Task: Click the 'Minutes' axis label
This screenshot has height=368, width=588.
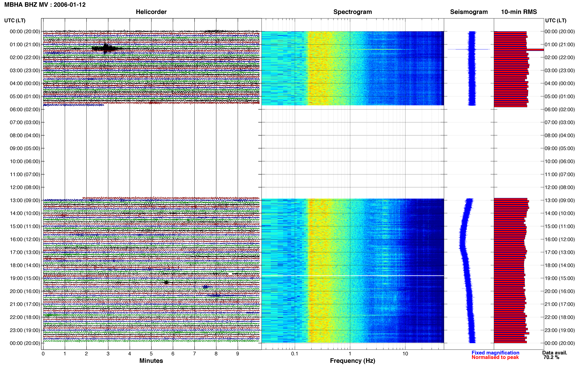Action: point(151,360)
